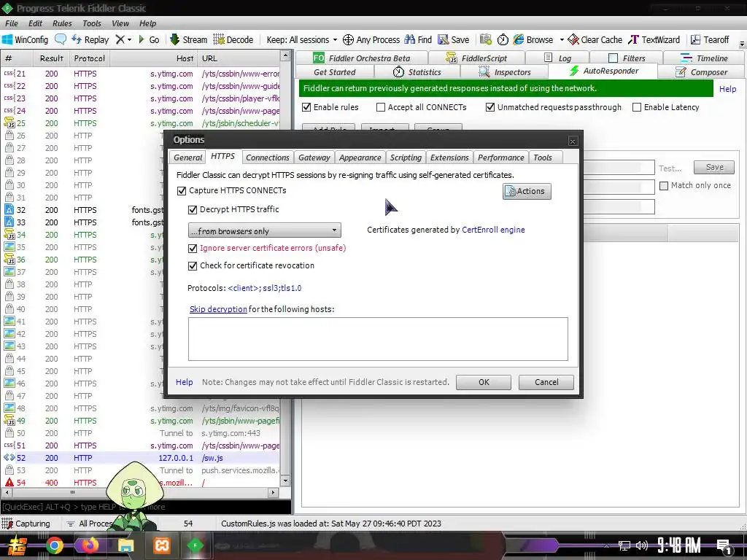Click the Skip decryption link

tap(218, 309)
